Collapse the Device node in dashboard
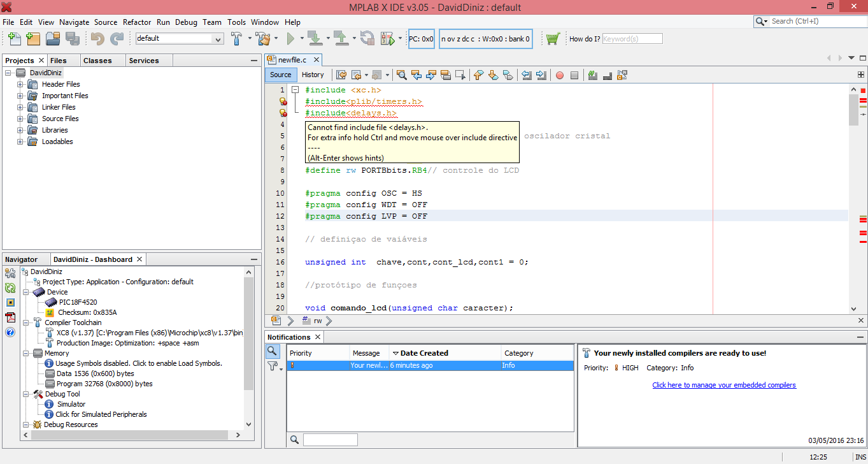The width and height of the screenshot is (868, 464). click(25, 292)
